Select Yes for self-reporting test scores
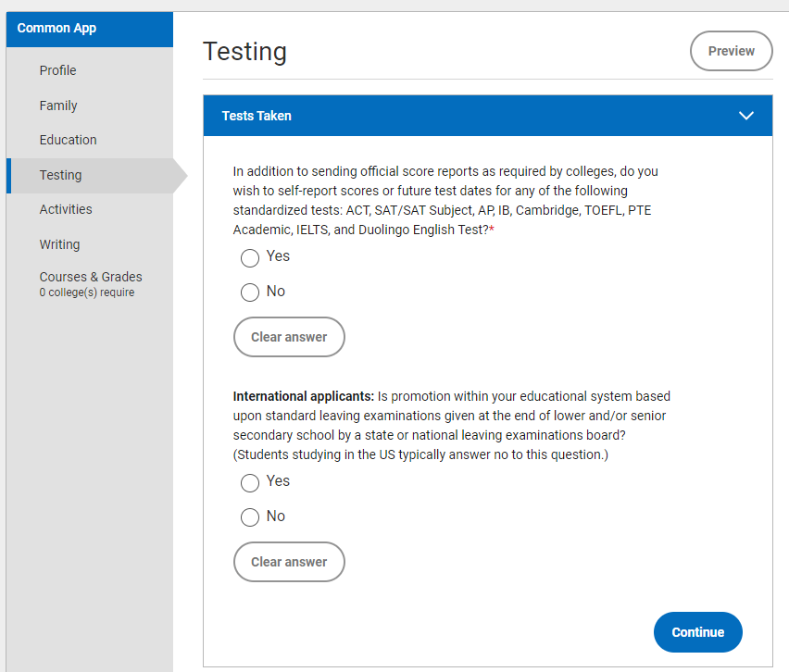Viewport: 789px width, 672px height. [250, 258]
